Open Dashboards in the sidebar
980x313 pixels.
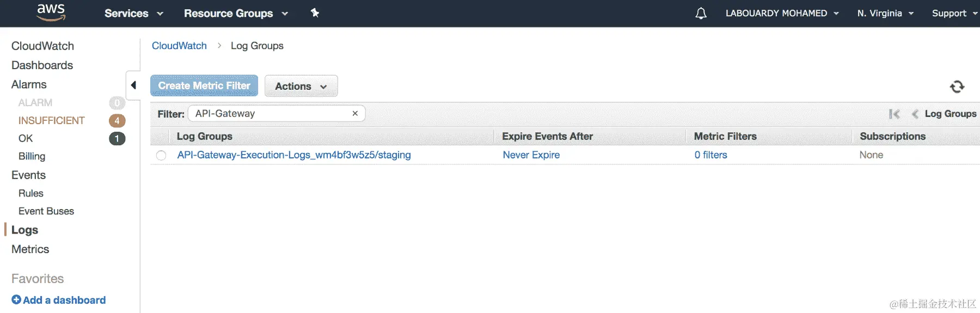coord(42,65)
